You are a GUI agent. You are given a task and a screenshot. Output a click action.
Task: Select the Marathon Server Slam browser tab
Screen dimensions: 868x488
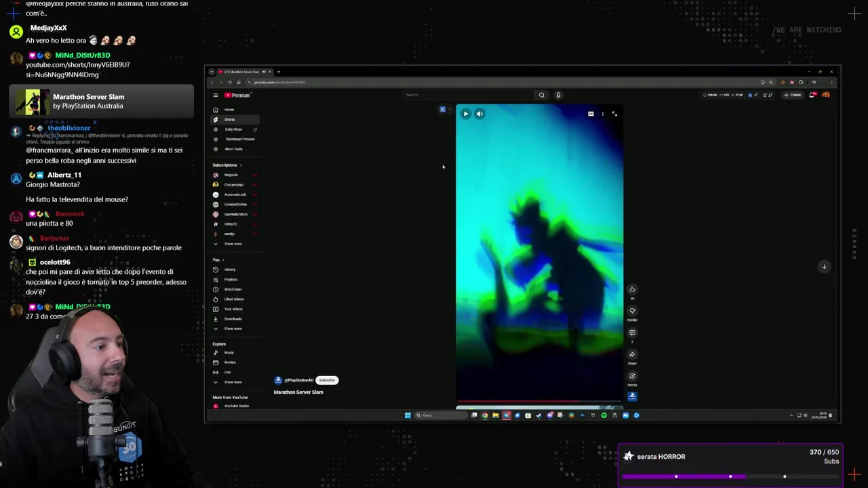(244, 72)
